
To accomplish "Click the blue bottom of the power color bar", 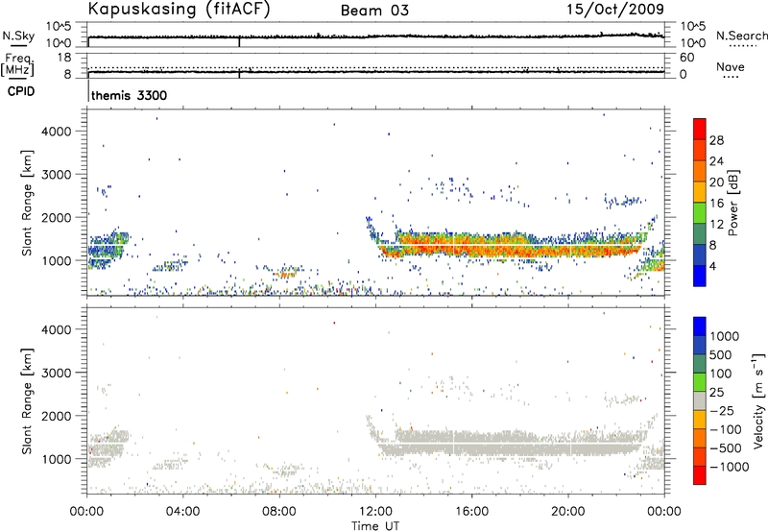I will (699, 276).
